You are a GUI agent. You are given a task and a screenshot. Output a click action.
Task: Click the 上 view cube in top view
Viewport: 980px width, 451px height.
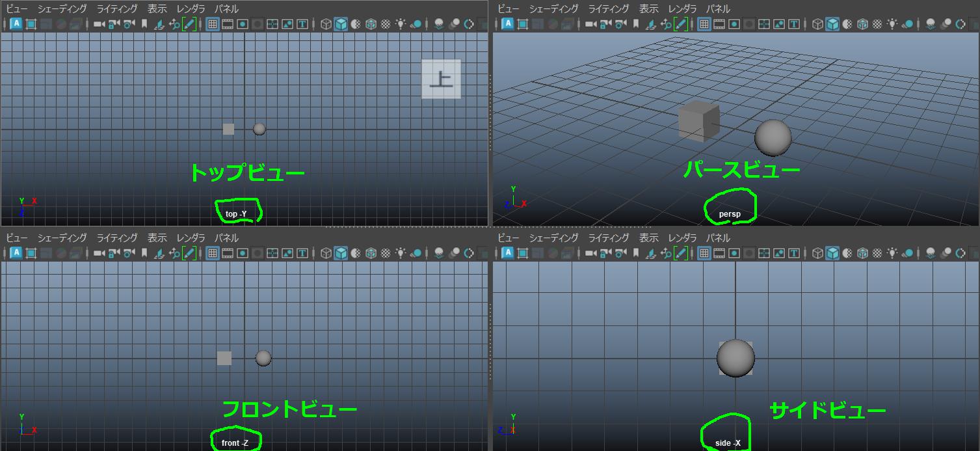441,79
